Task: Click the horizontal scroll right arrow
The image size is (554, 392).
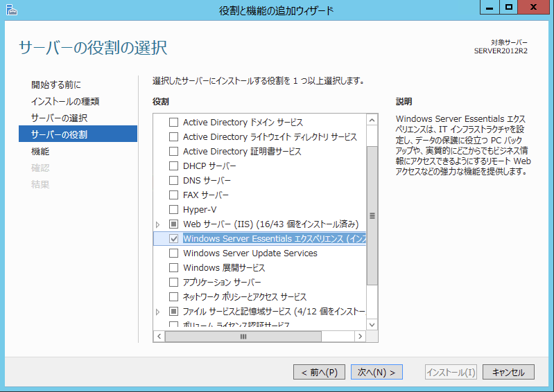Action: pyautogui.click(x=360, y=337)
